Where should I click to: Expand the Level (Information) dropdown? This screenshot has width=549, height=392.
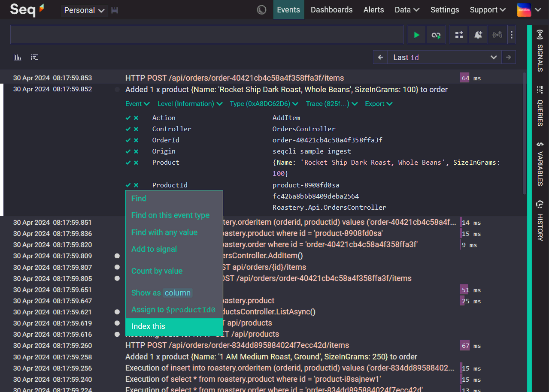[x=190, y=104]
